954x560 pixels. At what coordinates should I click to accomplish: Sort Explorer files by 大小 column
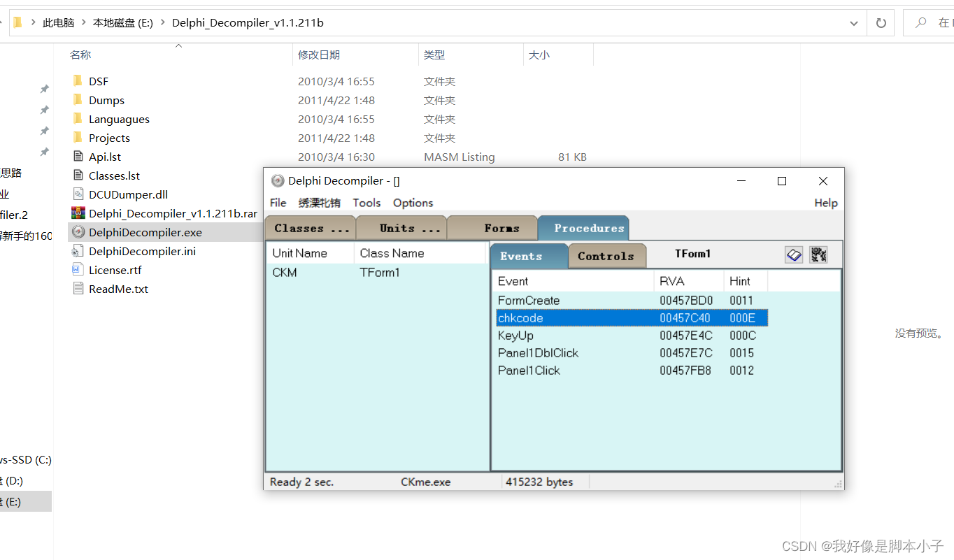pos(558,55)
